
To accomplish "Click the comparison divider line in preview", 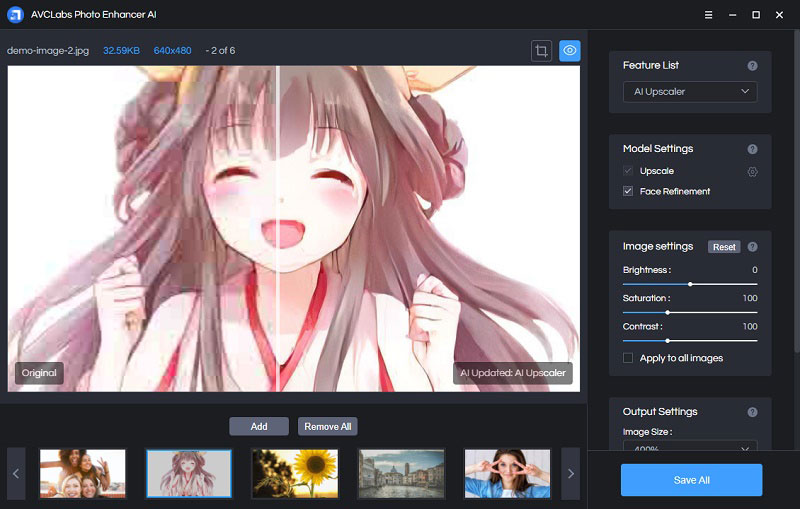I will (278, 228).
